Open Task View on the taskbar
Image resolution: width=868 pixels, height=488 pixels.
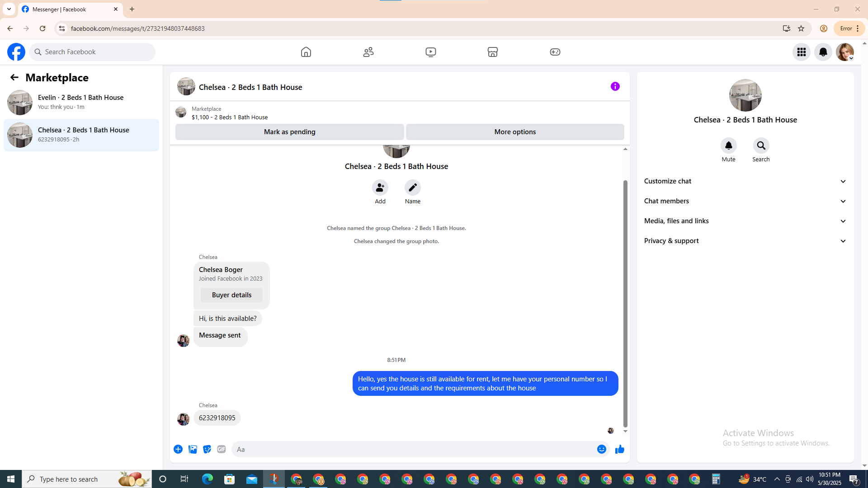184,479
